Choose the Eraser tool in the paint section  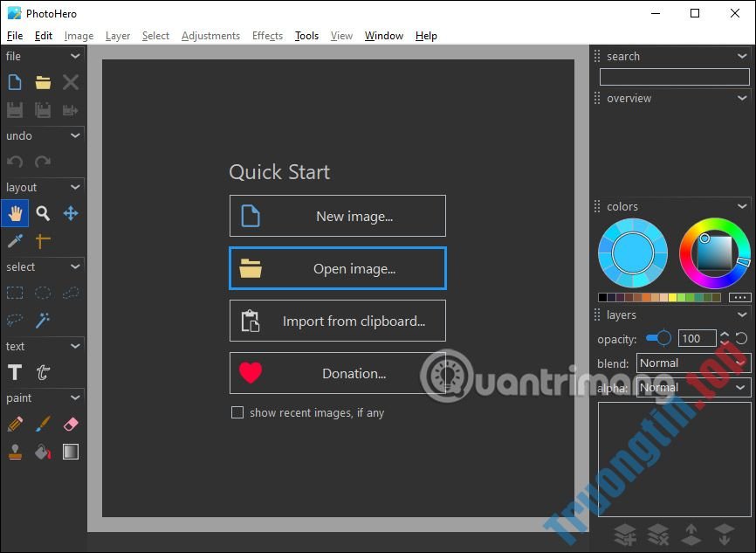71,424
